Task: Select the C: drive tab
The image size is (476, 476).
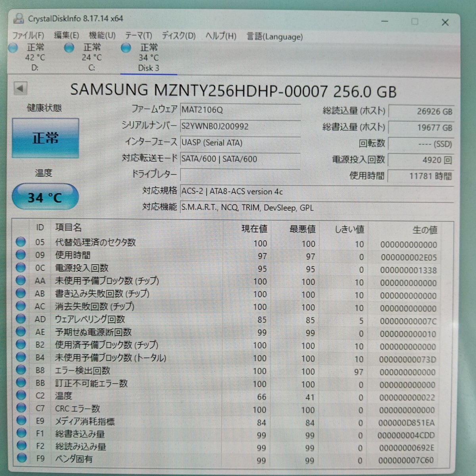Action: (x=92, y=58)
